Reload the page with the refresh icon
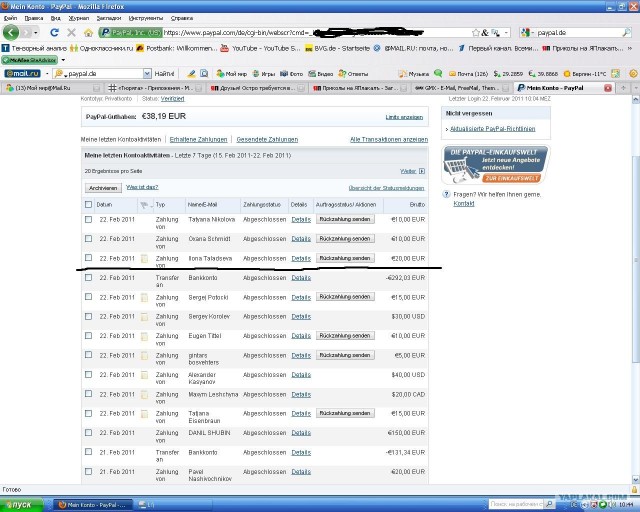The image size is (640, 512). click(54, 32)
